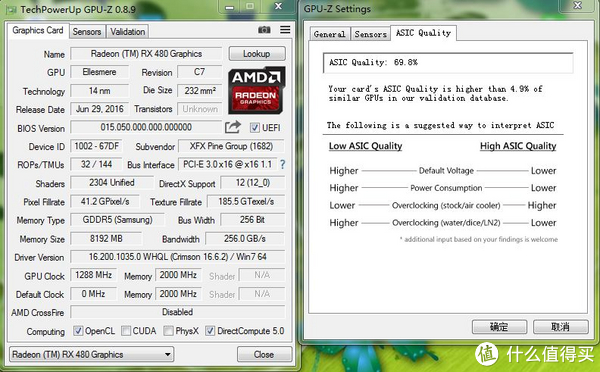Viewport: 600px width, 372px height.
Task: Select the General tab in GPU-Z Settings
Action: pos(329,34)
